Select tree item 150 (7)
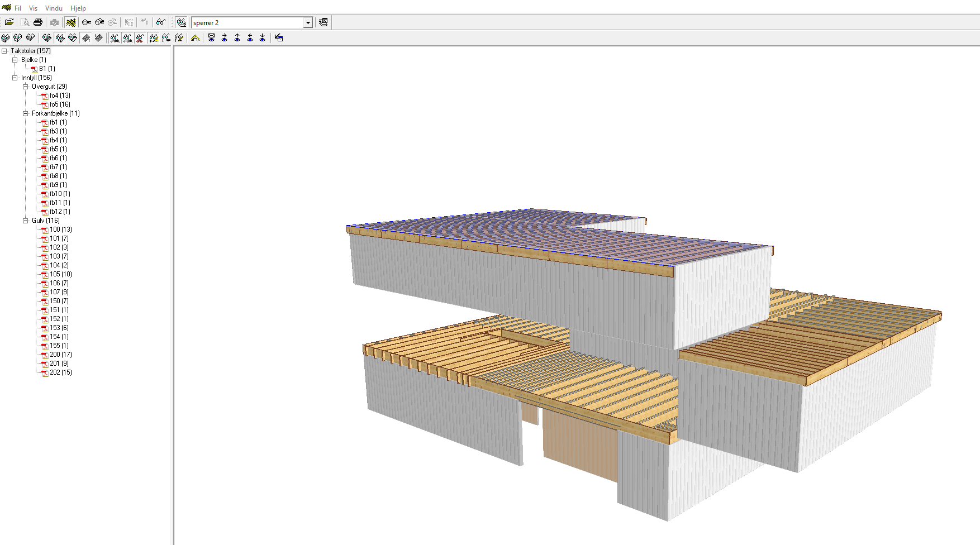 click(59, 301)
